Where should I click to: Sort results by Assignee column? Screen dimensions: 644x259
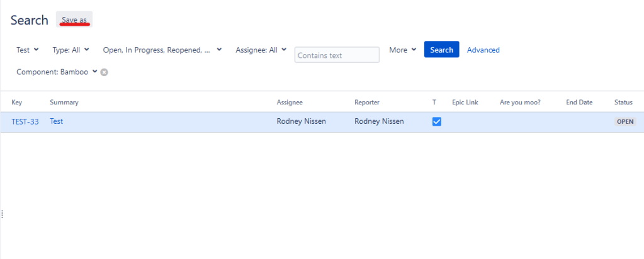[x=290, y=102]
